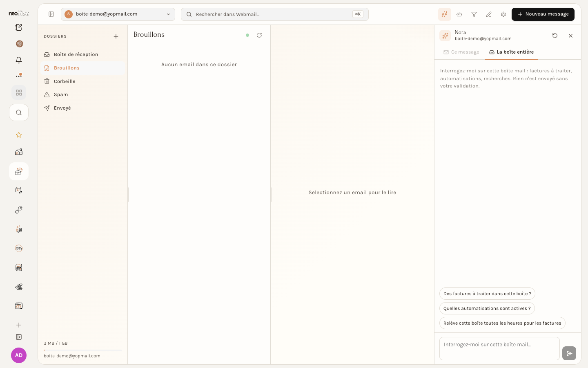Toggle the left rail expand panel icon
588x368 pixels.
point(19,337)
